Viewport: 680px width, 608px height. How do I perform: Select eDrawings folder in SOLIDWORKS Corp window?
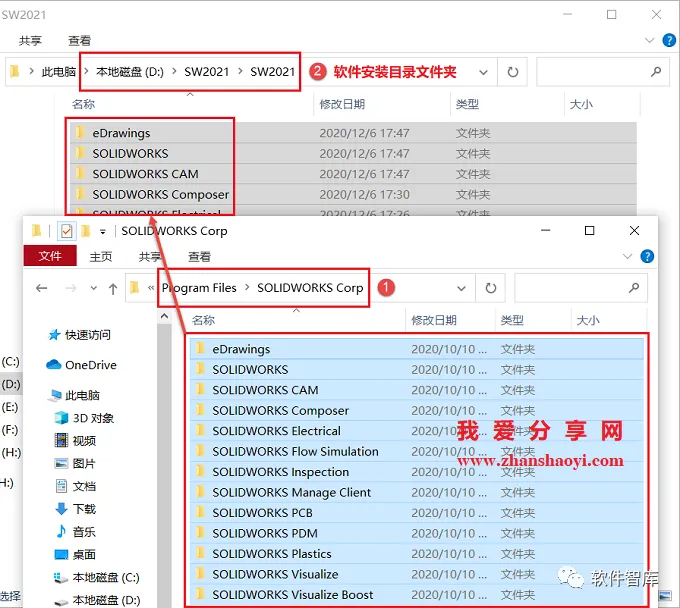pos(417,349)
